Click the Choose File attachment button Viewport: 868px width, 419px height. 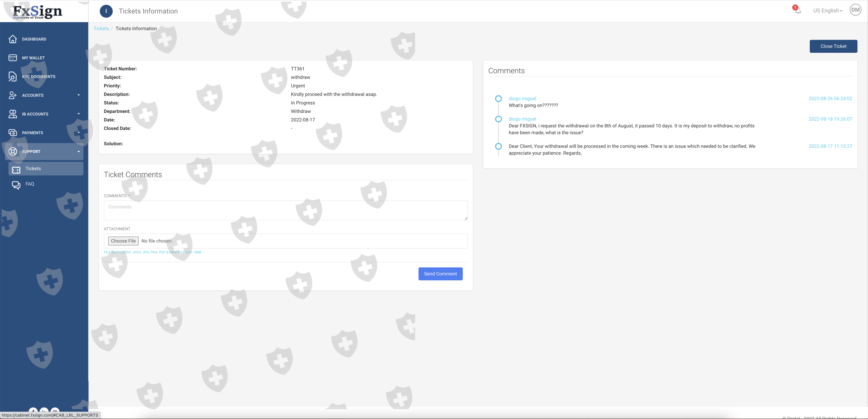click(123, 241)
